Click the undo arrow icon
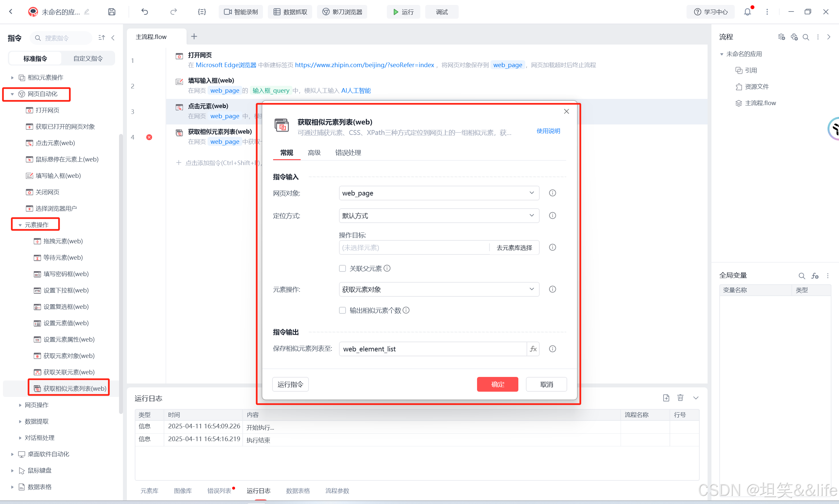 coord(145,12)
